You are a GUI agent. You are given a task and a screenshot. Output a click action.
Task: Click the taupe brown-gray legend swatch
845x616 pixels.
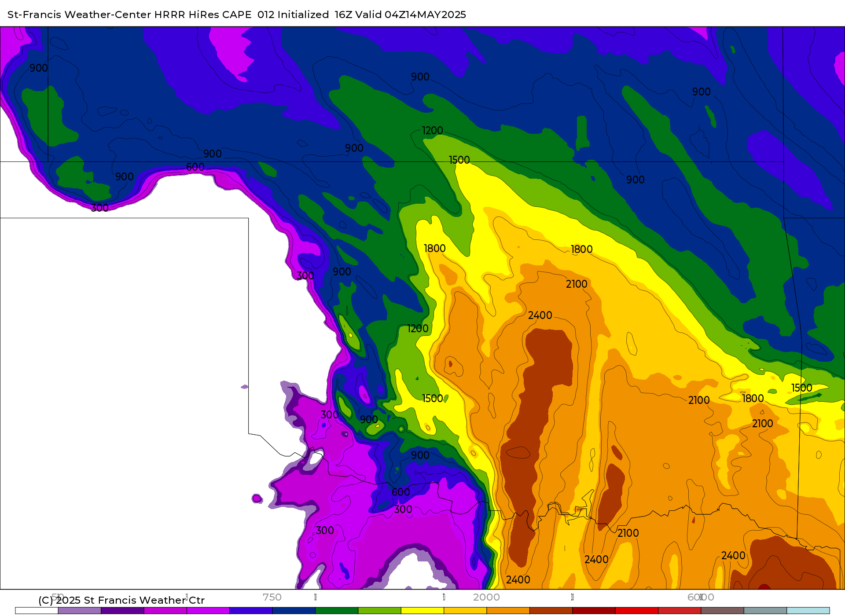722,611
